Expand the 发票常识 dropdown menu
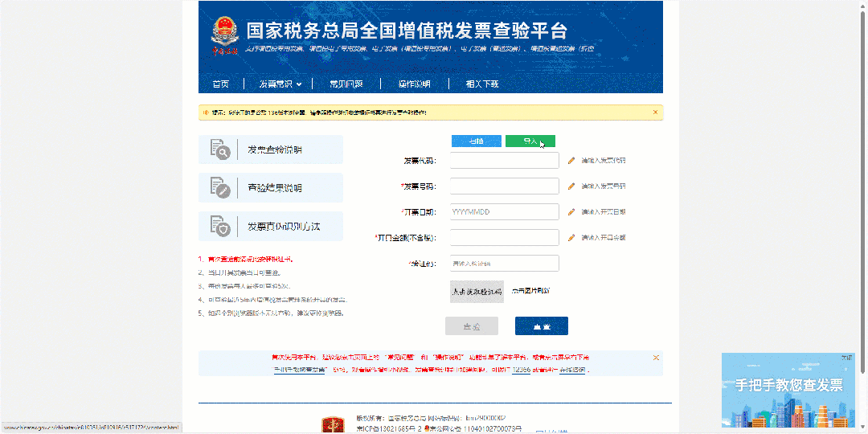 pyautogui.click(x=280, y=84)
